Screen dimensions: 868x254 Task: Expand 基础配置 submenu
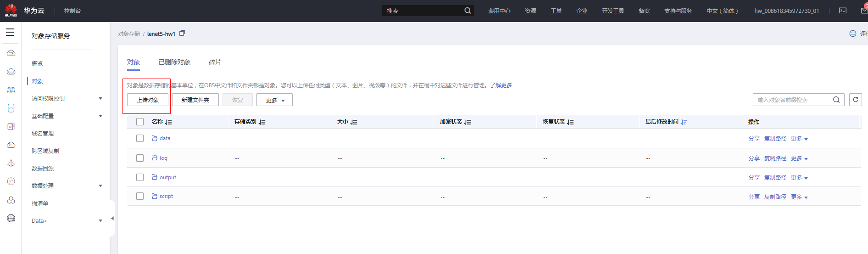(100, 116)
